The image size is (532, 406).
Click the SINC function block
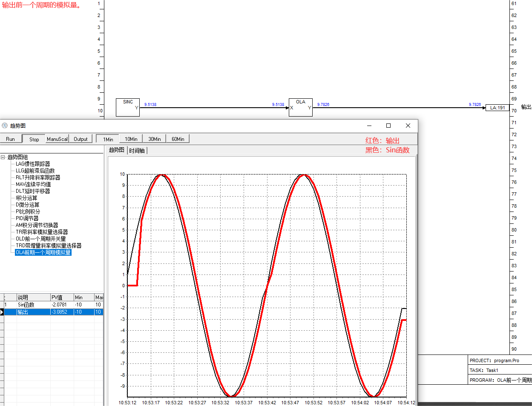click(x=128, y=107)
